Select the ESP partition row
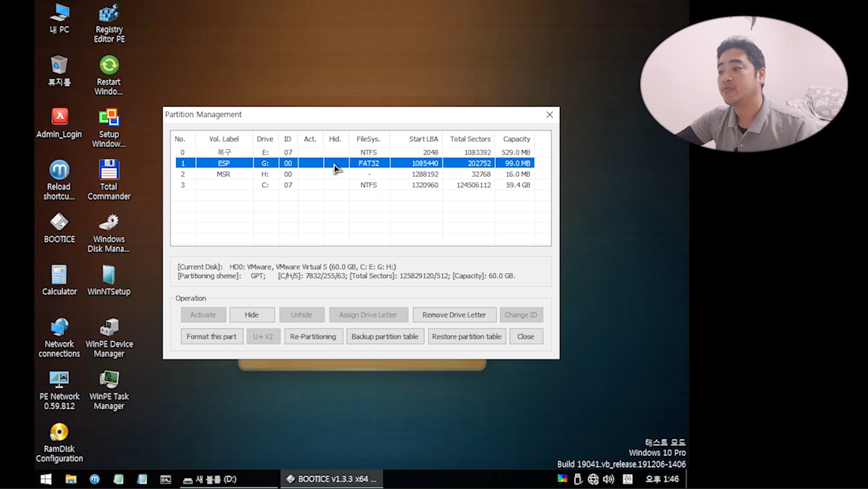The width and height of the screenshot is (868, 489). [x=355, y=164]
